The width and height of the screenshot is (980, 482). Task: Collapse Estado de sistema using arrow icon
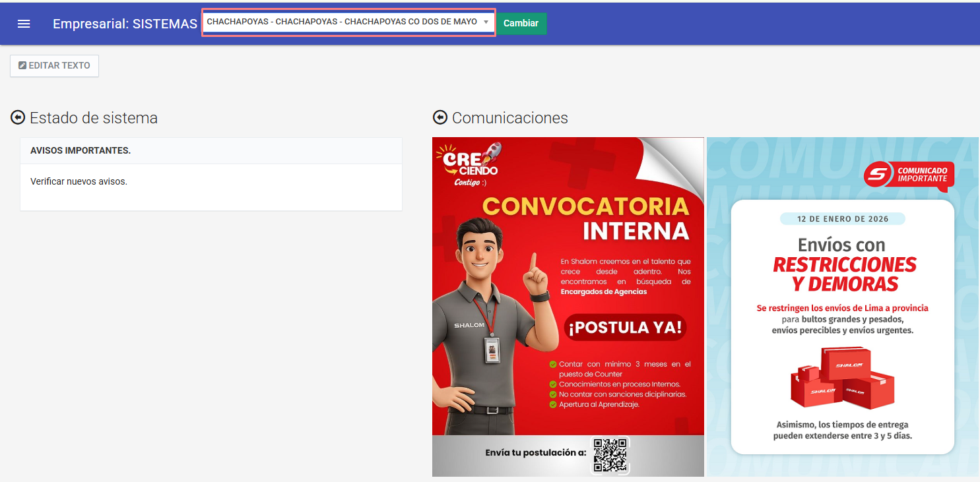click(18, 118)
